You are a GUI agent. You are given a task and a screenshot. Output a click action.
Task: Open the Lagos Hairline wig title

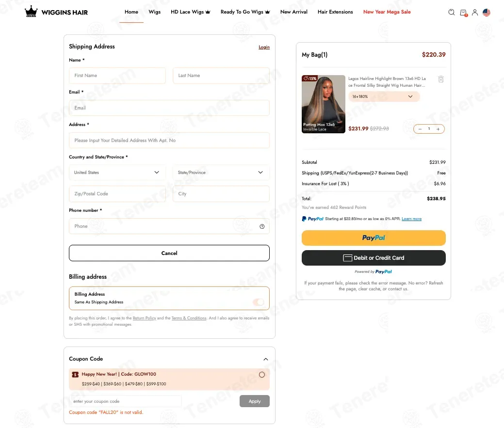(387, 82)
